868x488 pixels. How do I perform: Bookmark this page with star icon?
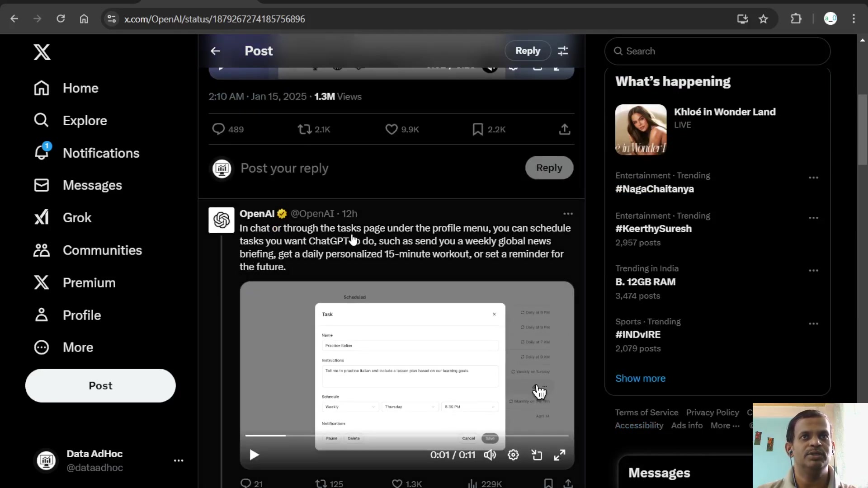click(764, 19)
